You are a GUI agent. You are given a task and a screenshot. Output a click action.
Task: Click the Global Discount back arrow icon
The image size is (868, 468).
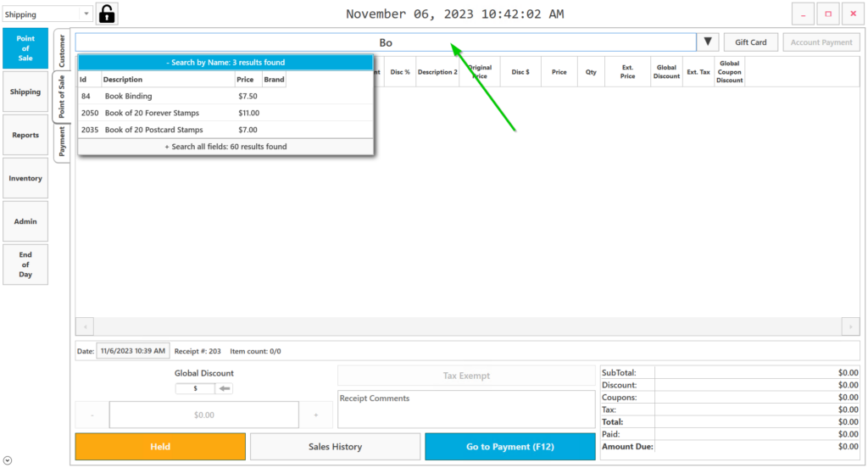click(x=225, y=388)
